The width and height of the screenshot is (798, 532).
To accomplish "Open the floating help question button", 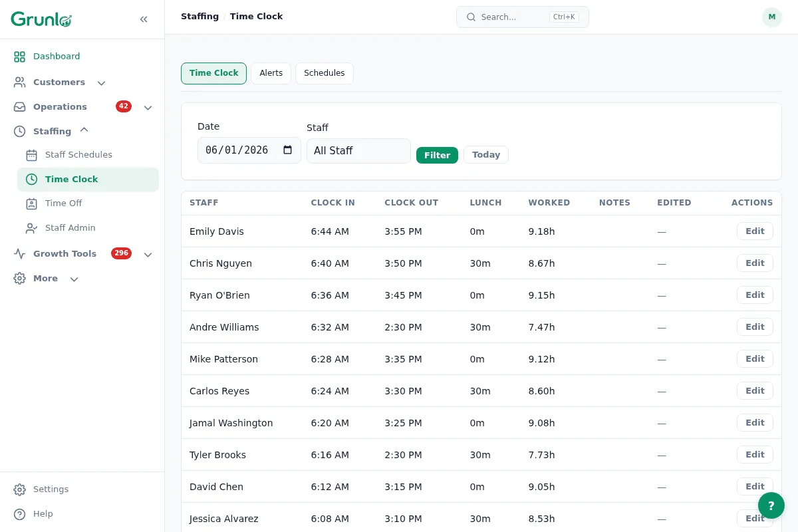I will coord(771,505).
